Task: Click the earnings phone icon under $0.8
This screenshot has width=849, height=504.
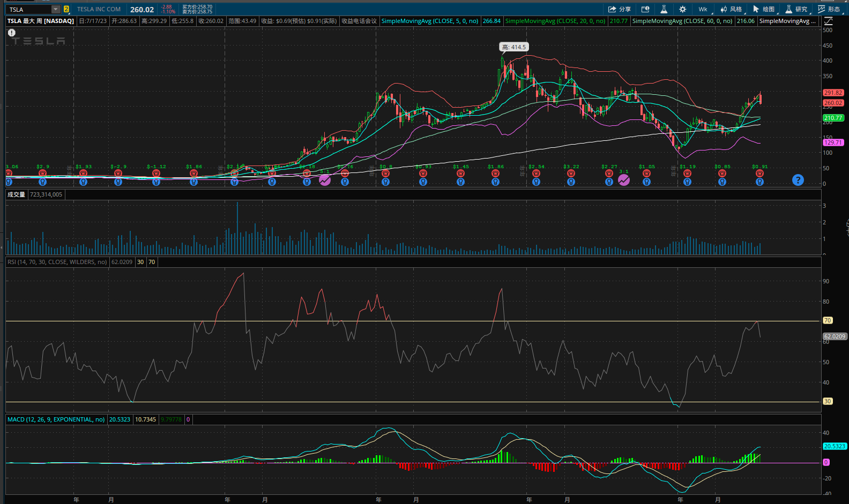Action: coord(385,174)
